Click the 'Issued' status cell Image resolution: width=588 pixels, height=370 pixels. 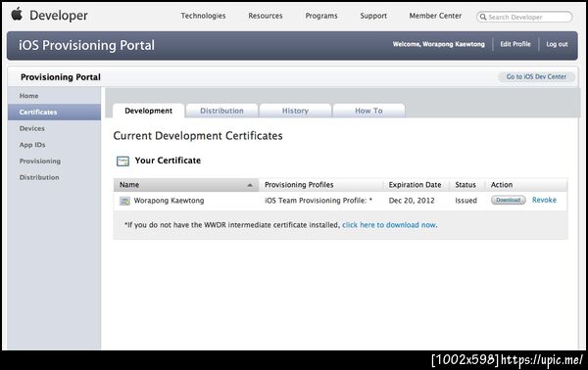[465, 201]
